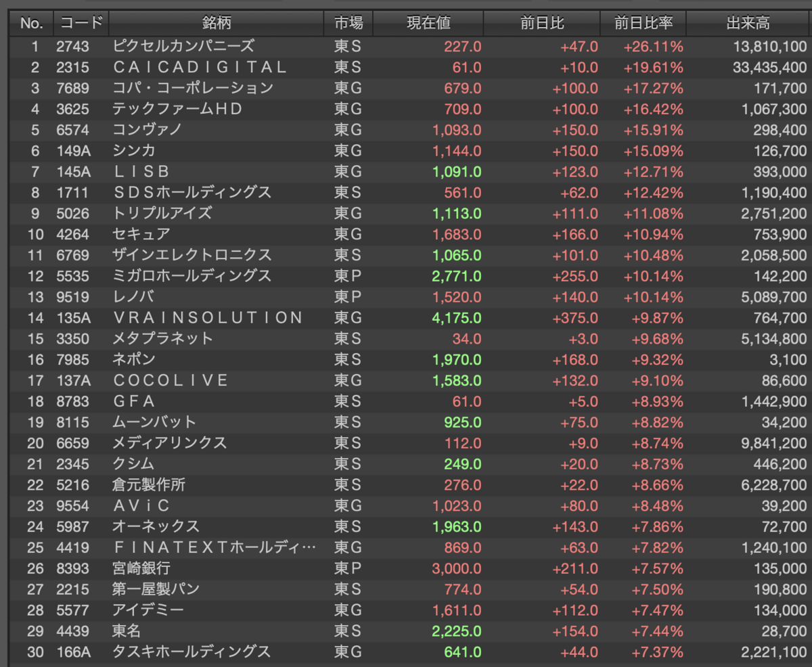Select シンカ stock name
This screenshot has width=812, height=667.
[134, 151]
